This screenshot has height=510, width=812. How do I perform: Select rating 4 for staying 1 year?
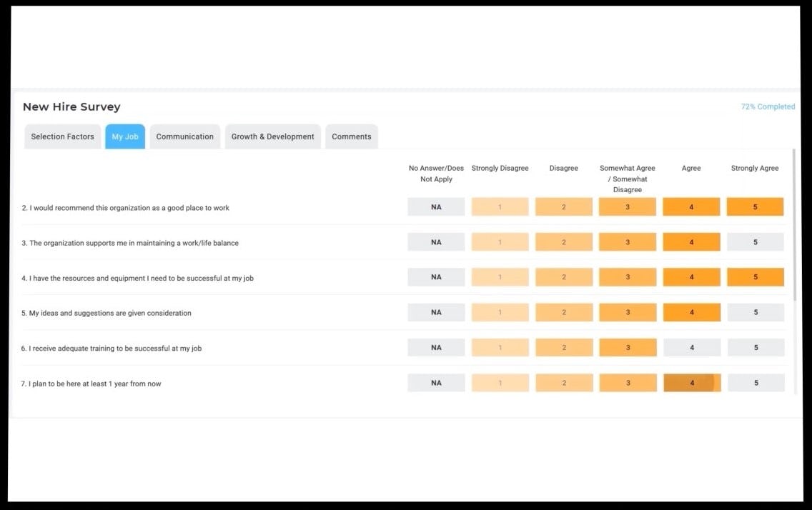pos(690,383)
